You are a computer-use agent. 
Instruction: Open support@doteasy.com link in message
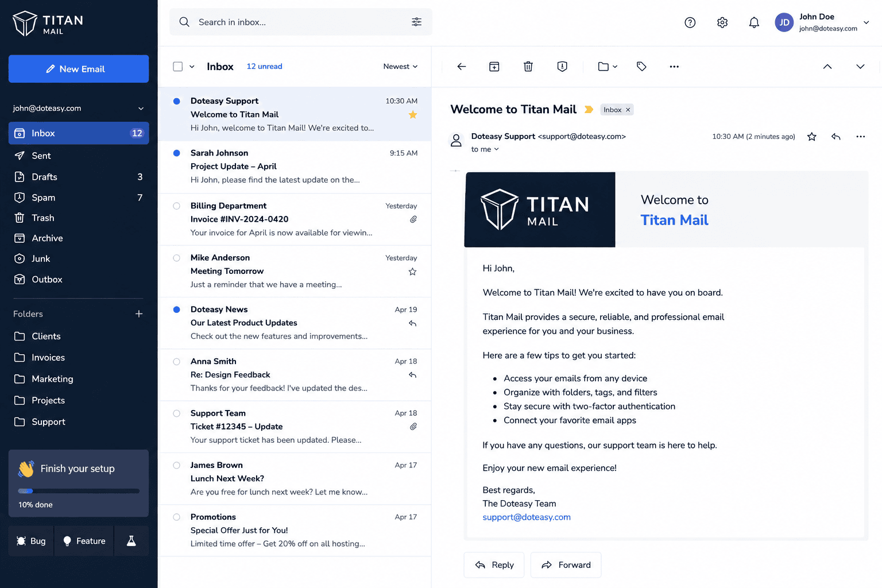tap(527, 517)
